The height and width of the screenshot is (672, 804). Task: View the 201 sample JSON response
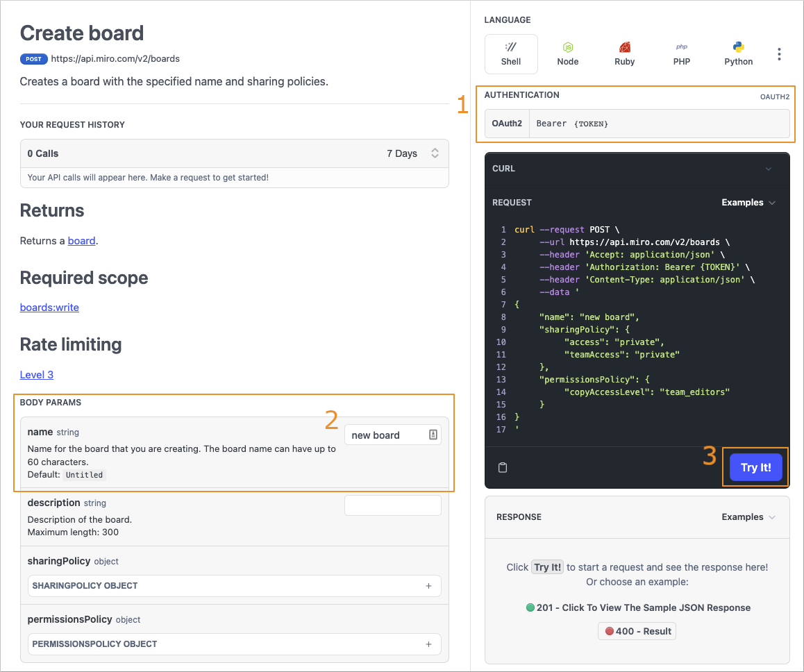[638, 607]
